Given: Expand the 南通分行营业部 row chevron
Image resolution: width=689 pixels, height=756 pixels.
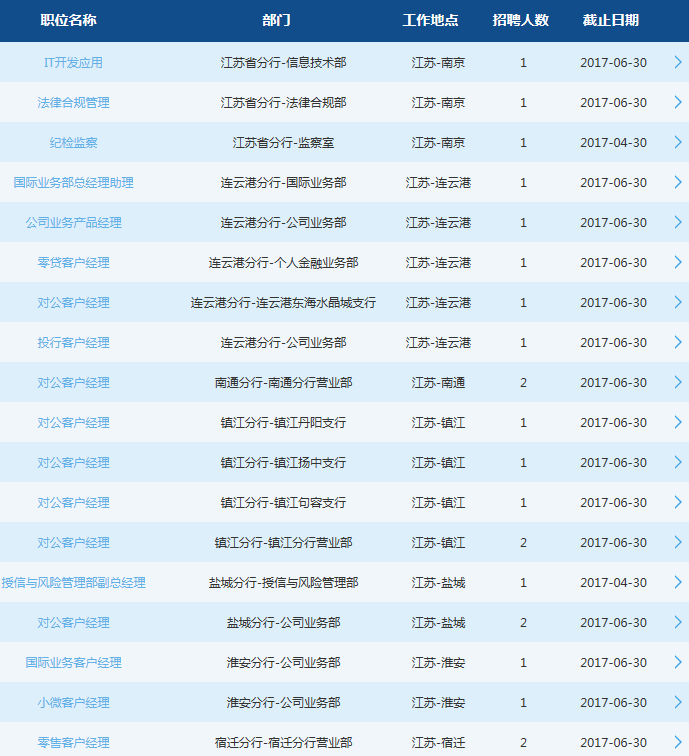Looking at the screenshot, I should (677, 382).
